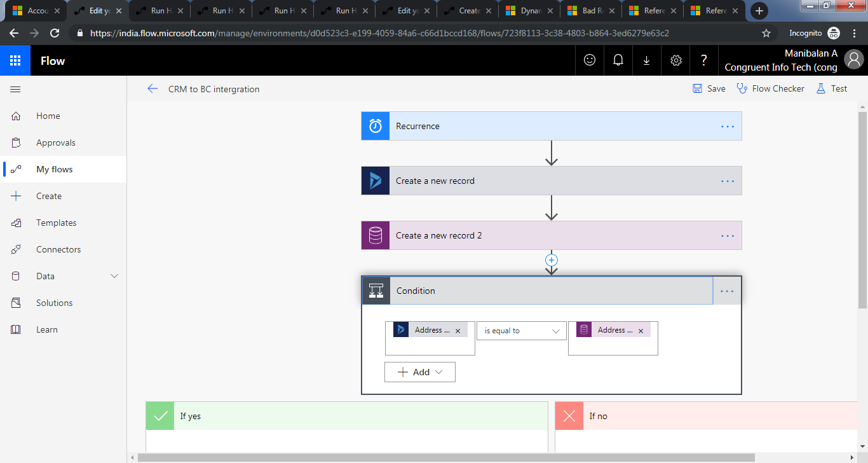Image resolution: width=868 pixels, height=463 pixels.
Task: Remove the left Address token with its x
Action: pos(458,331)
